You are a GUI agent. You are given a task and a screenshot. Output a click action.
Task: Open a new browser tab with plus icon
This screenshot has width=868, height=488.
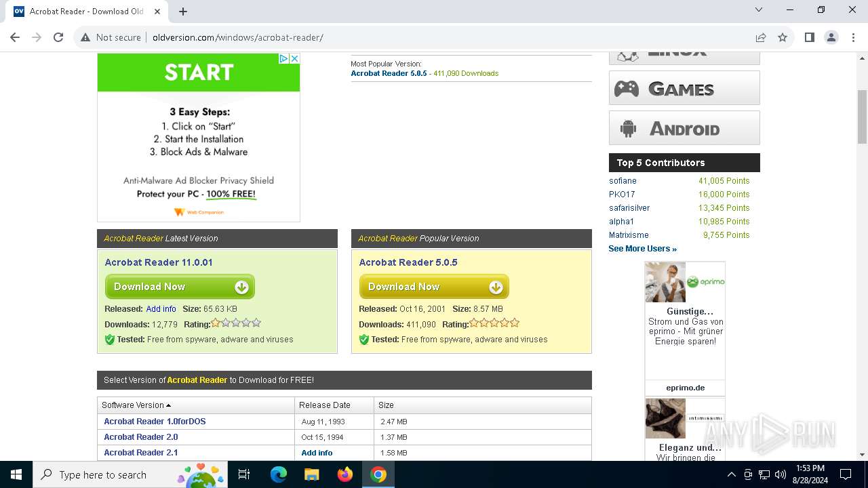(183, 11)
